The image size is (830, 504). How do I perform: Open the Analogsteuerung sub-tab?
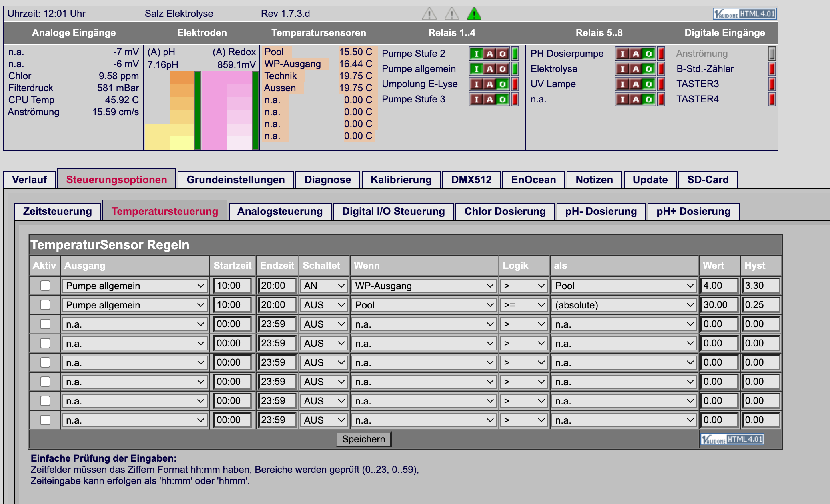click(280, 211)
